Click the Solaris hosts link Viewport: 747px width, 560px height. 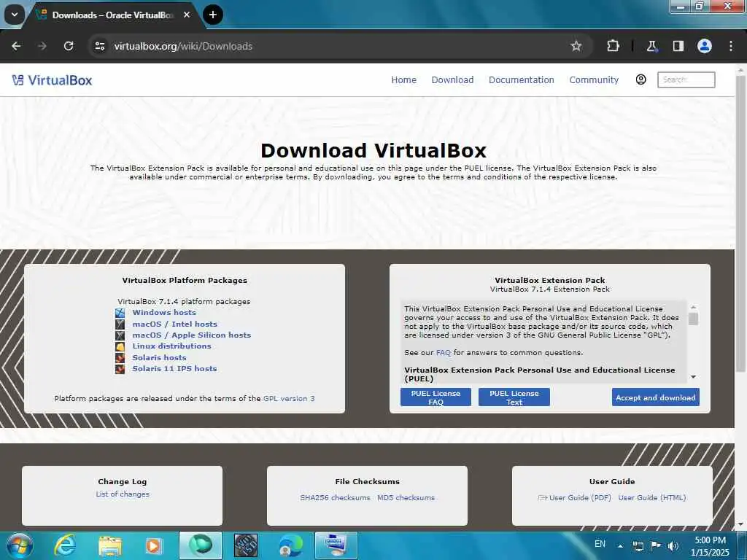tap(159, 357)
